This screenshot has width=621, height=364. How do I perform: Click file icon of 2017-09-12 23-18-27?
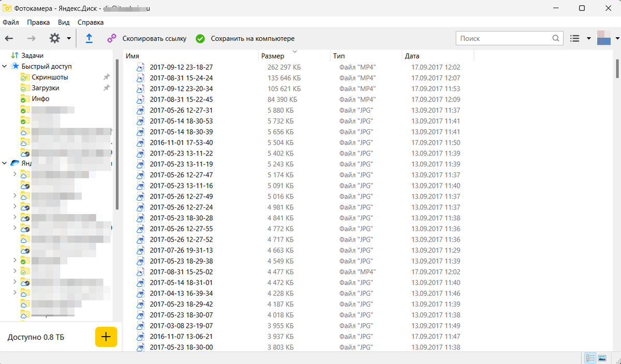click(x=140, y=67)
